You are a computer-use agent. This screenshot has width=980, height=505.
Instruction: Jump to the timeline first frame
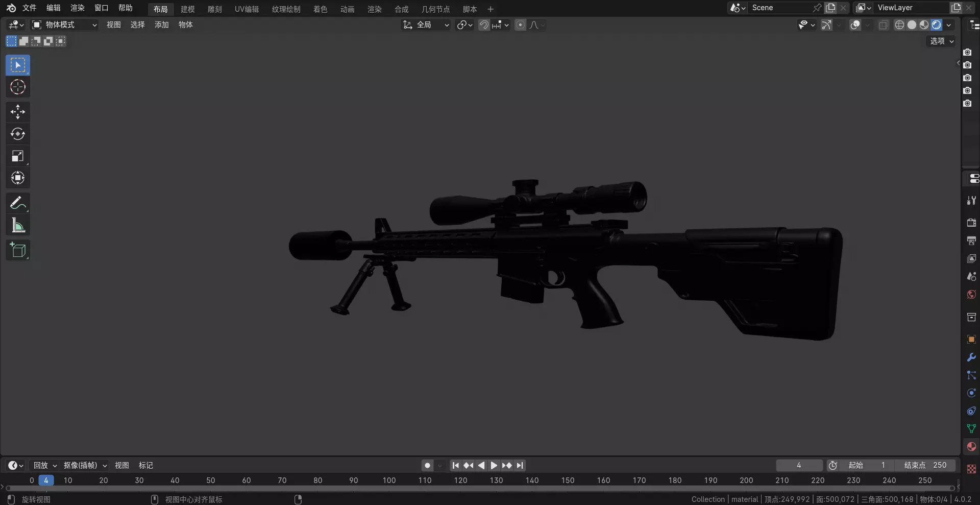point(455,465)
